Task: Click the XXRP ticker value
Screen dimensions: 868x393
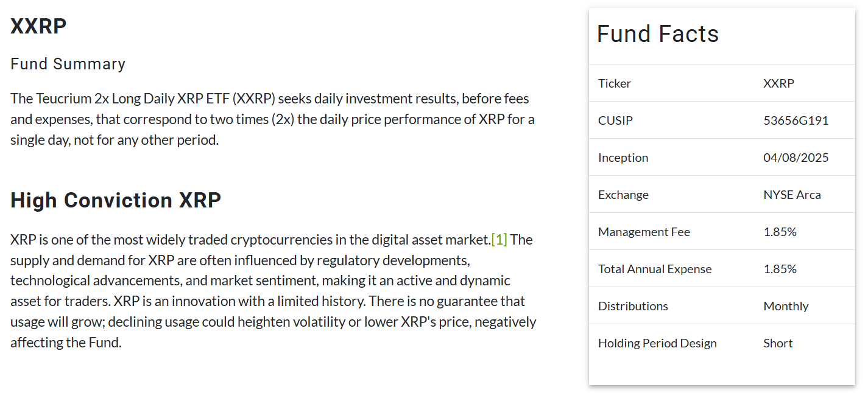Action: pyautogui.click(x=779, y=83)
